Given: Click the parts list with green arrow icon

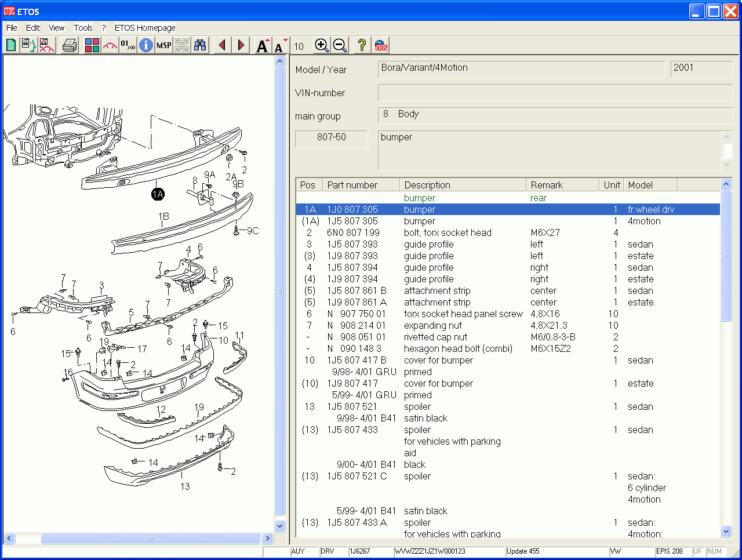Looking at the screenshot, I should point(28,45).
